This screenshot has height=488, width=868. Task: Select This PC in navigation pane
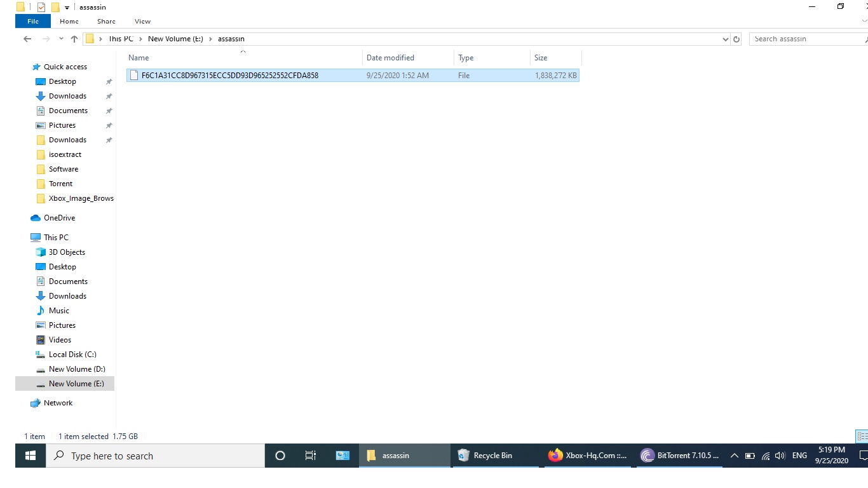click(x=56, y=238)
